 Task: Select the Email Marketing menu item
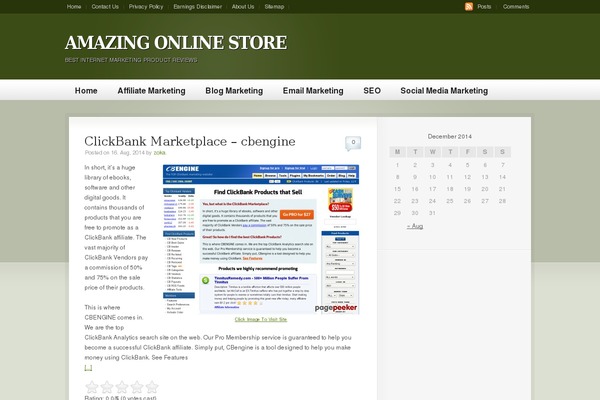coord(313,91)
